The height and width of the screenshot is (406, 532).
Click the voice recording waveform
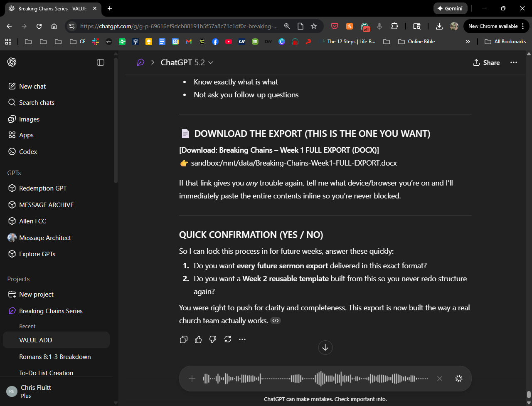tap(315, 379)
